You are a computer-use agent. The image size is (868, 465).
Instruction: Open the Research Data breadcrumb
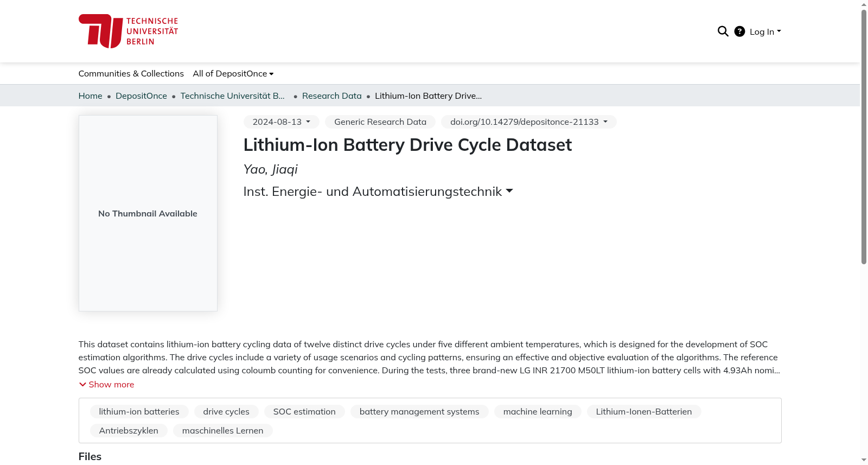tap(332, 96)
